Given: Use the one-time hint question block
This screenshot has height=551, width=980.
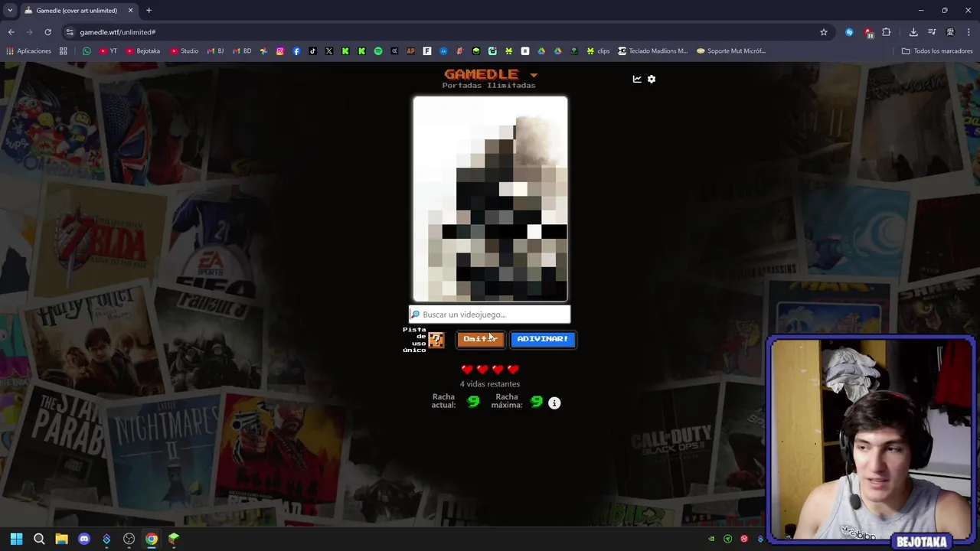Looking at the screenshot, I should tap(436, 339).
